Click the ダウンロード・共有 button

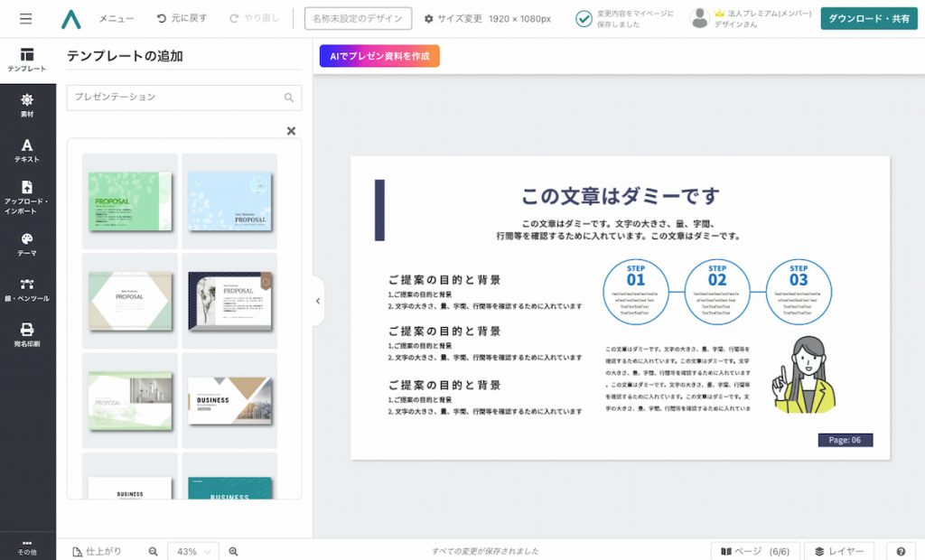click(x=868, y=19)
